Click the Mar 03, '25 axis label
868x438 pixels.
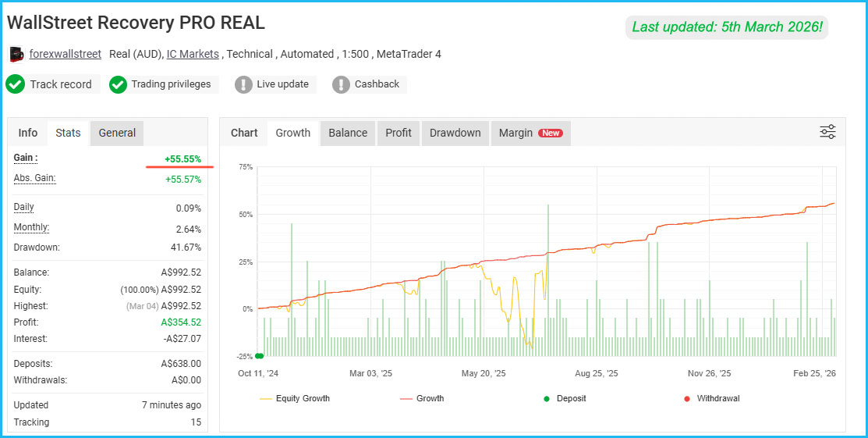[x=370, y=374]
